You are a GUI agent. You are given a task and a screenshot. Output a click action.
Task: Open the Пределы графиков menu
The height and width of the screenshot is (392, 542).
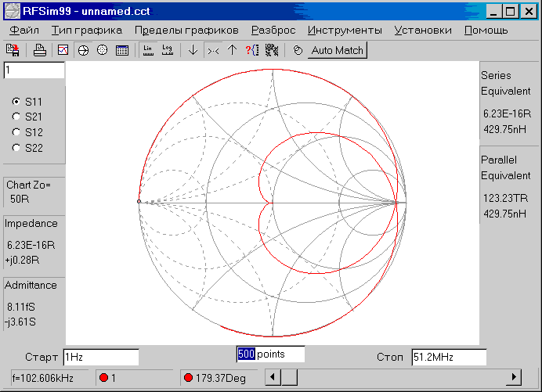pyautogui.click(x=186, y=31)
